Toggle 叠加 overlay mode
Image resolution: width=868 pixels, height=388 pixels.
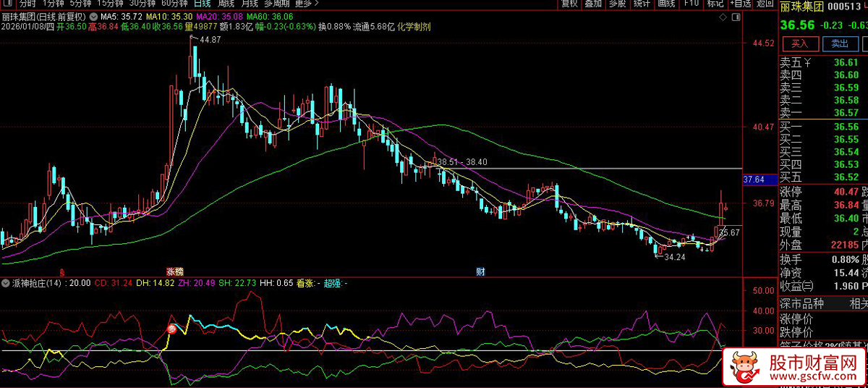593,4
